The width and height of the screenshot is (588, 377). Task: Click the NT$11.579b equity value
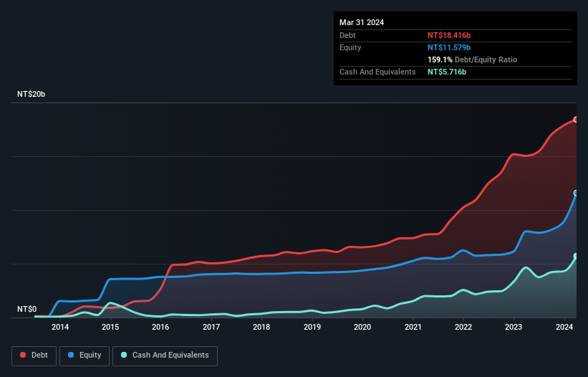449,47
